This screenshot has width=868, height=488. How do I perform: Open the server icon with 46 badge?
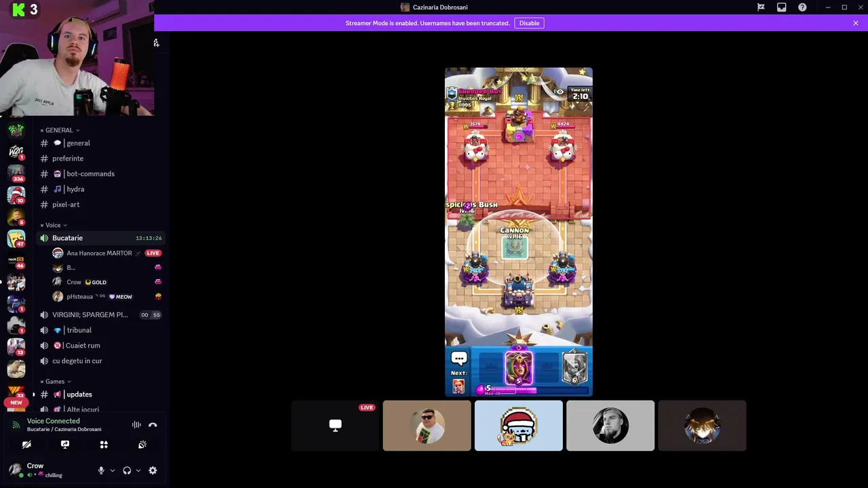coord(16,260)
